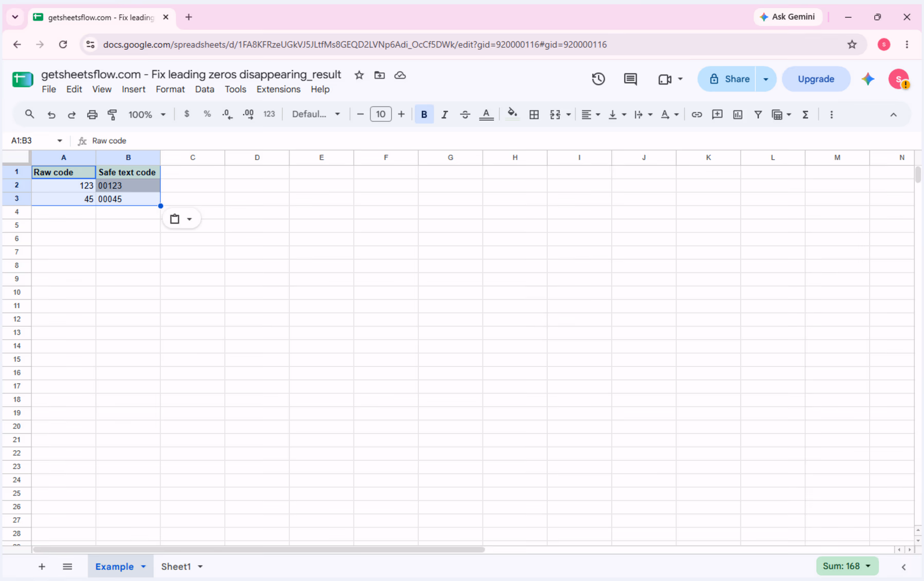Open the text color picker
This screenshot has height=581, width=924.
coord(486,114)
